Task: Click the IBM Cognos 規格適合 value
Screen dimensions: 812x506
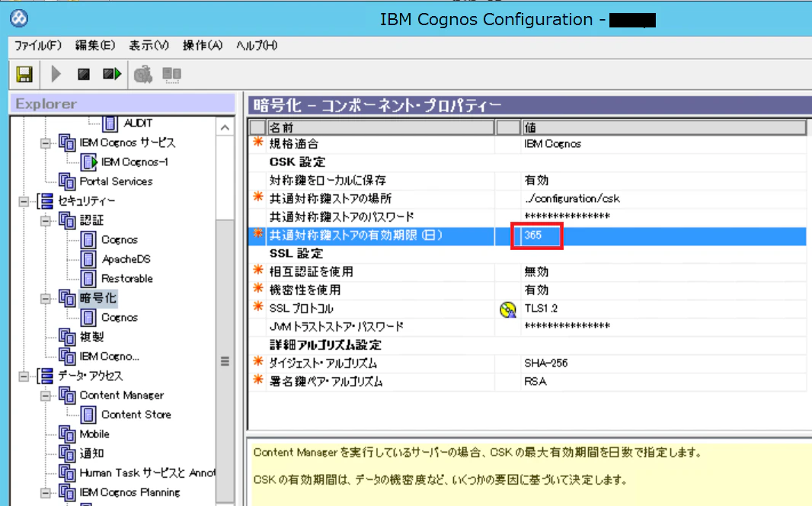Action: (x=552, y=144)
